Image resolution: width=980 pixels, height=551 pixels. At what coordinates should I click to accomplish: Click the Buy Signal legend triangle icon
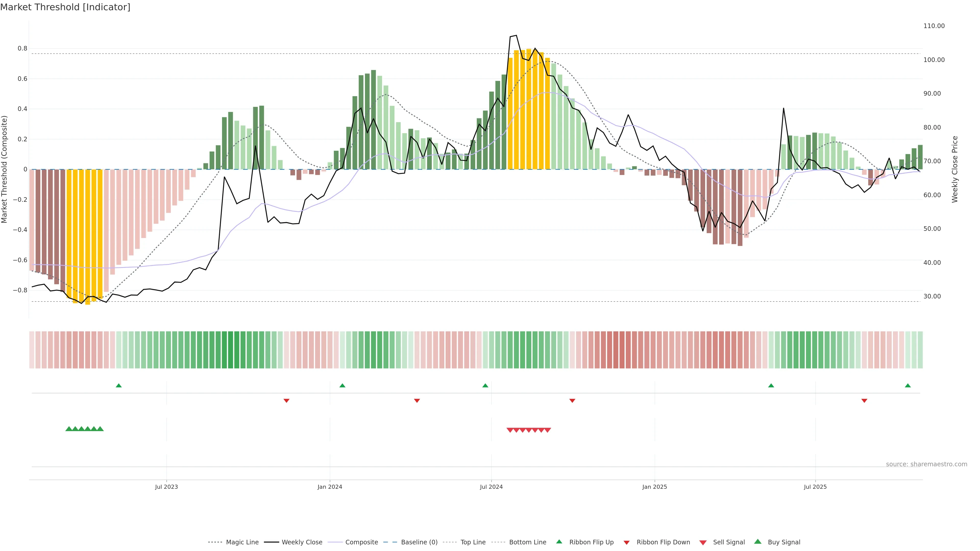coord(757,542)
